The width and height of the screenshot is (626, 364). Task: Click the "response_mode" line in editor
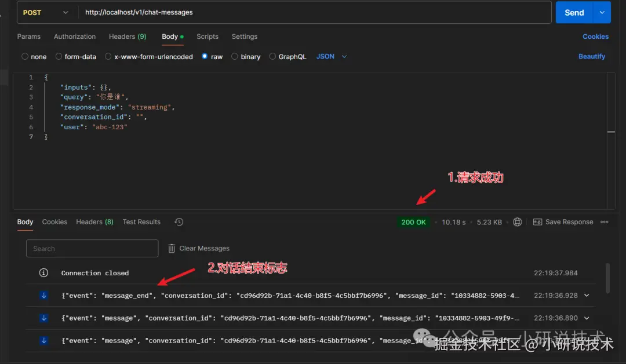tap(117, 107)
